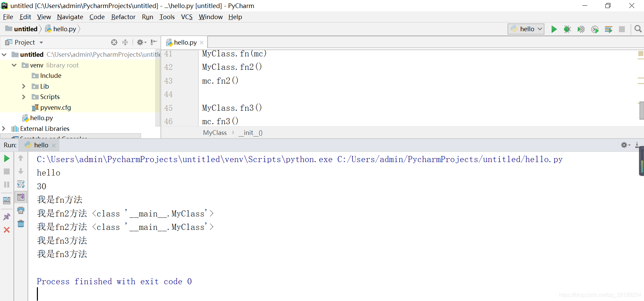Print the Run console output
Viewport: 644px width, 301px height.
tap(21, 210)
